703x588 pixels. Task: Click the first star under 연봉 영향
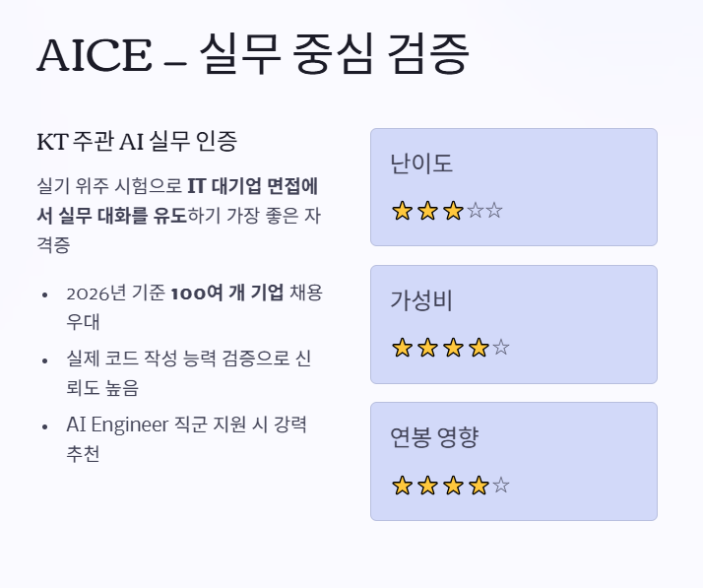[x=402, y=486]
